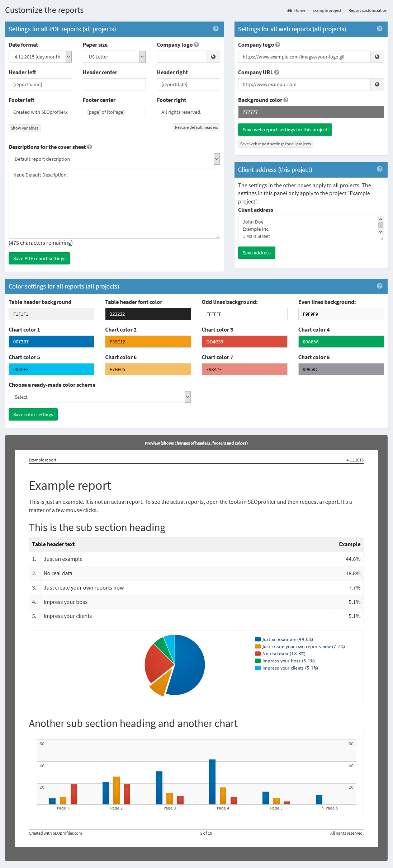393x868 pixels.
Task: Click help icon in PDF reports panel header
Action: 216,29
